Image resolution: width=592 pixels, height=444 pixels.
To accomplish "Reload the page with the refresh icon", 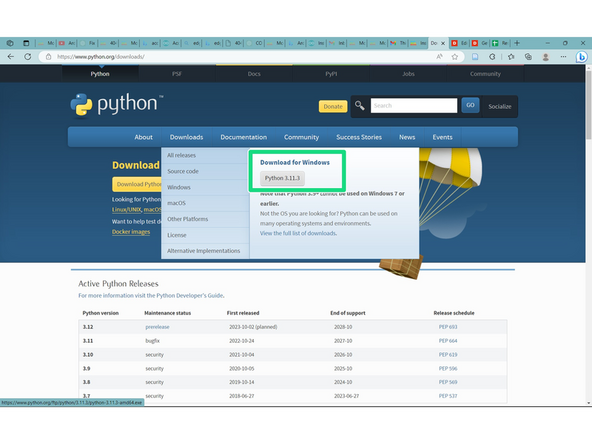I will (28, 57).
